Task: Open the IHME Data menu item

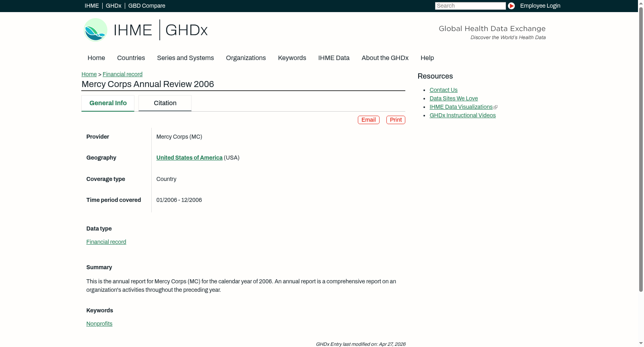Action: pos(334,58)
